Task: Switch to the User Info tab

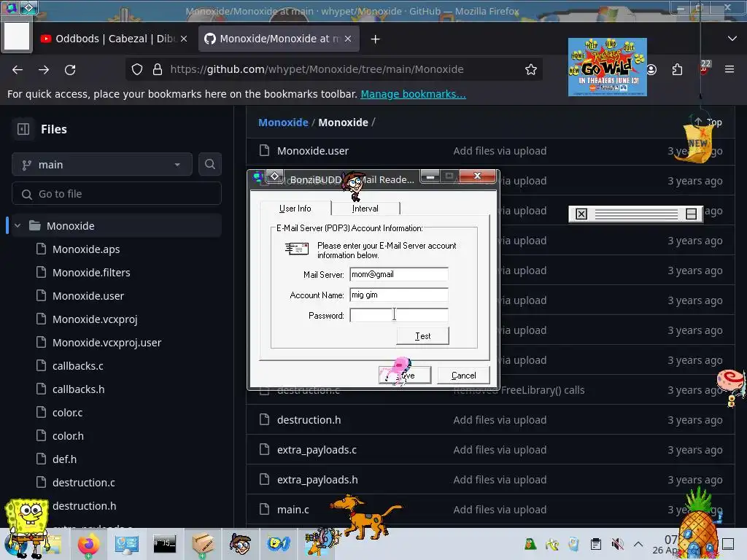Action: pos(295,208)
